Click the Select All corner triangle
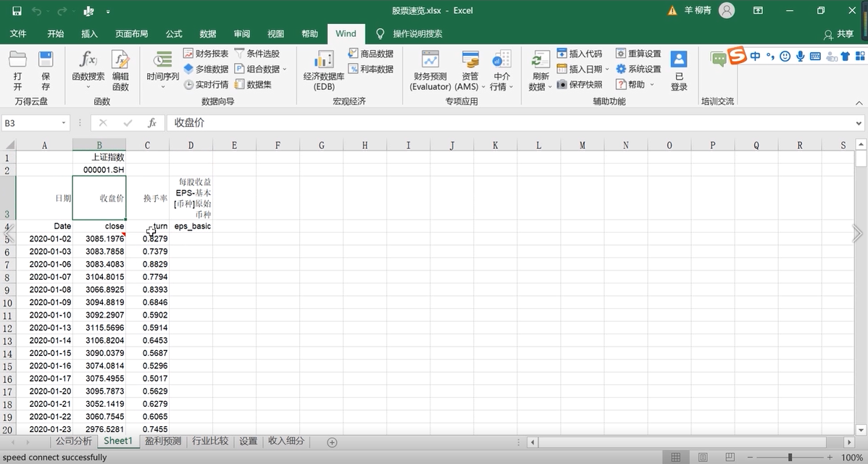 pos(8,145)
